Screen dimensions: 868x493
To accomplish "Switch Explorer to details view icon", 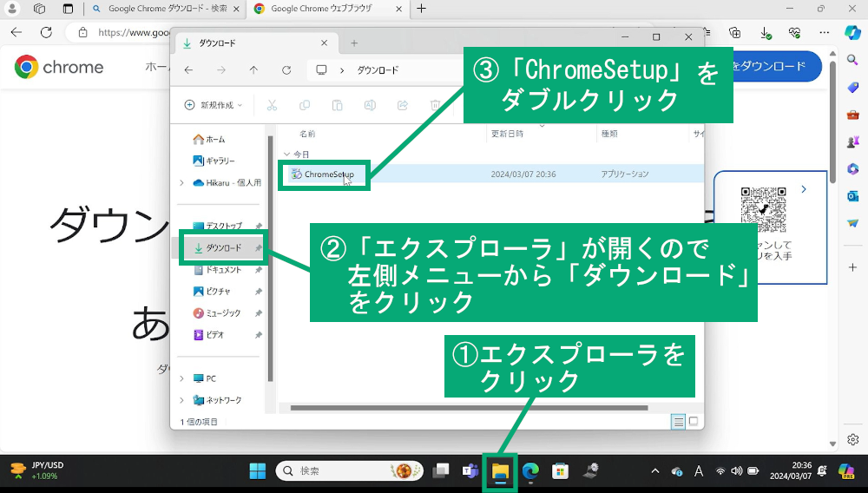I will [x=678, y=422].
